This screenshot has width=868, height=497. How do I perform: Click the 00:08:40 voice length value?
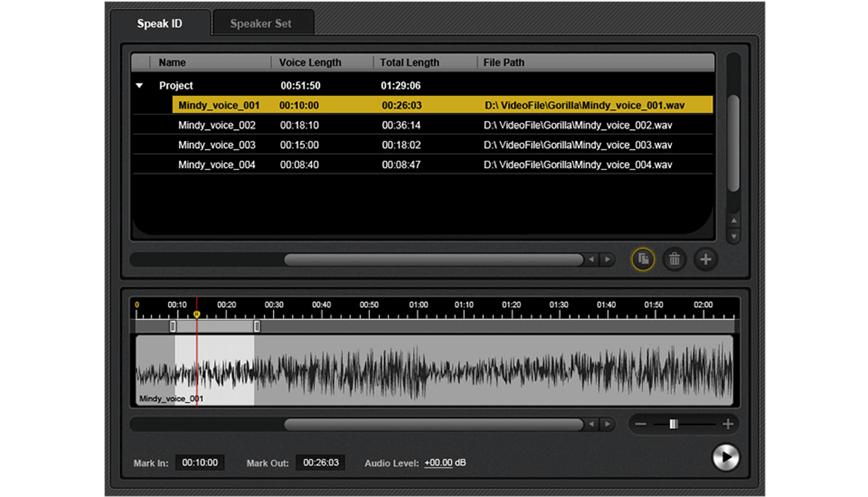[299, 165]
